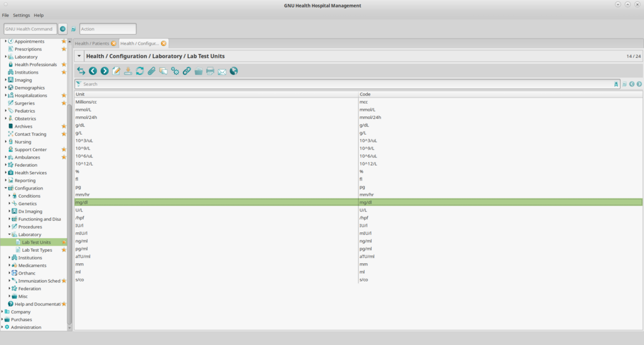
Task: Click the print report icon
Action: [x=210, y=71]
